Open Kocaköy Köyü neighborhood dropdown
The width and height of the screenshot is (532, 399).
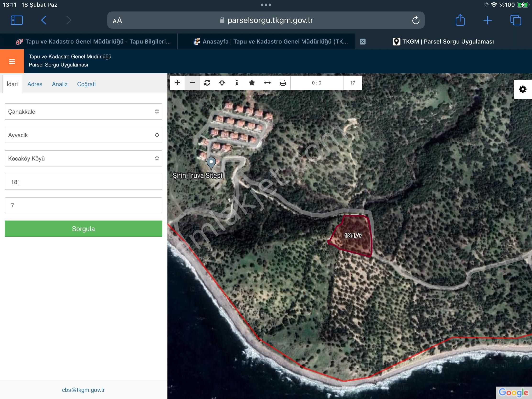[83, 159]
